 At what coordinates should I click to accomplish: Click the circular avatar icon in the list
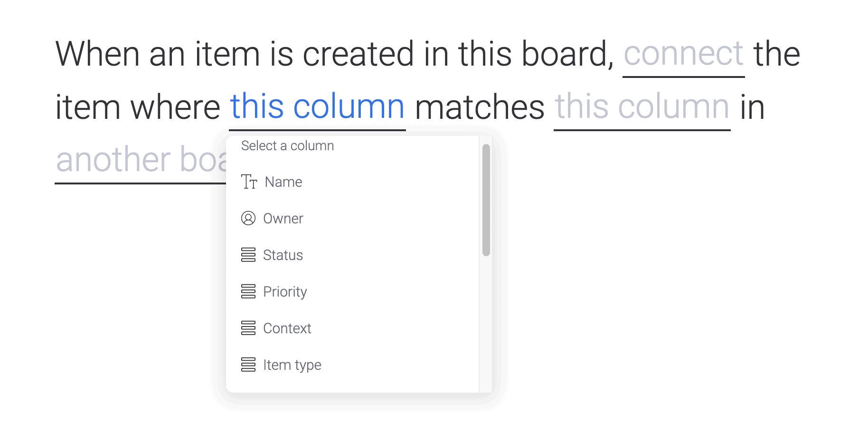249,219
